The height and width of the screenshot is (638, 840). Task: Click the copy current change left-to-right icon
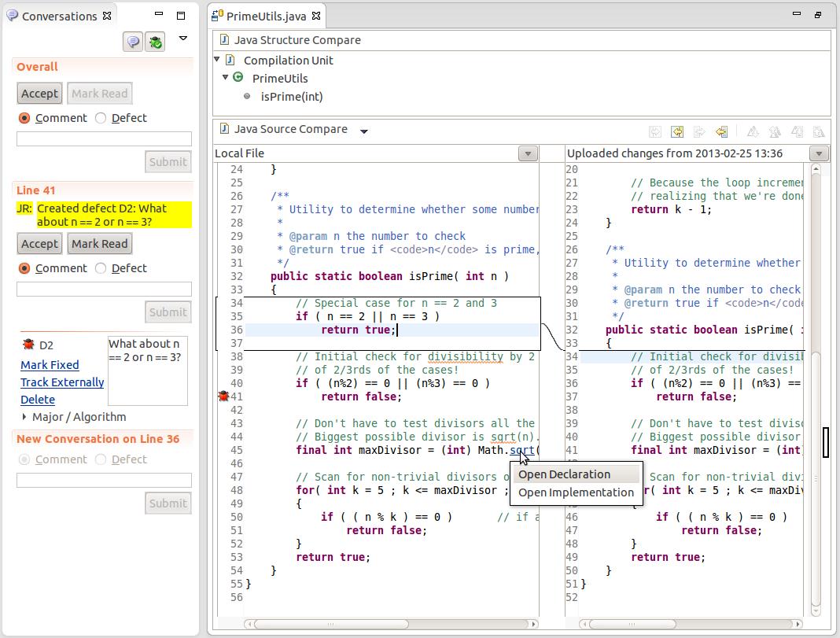point(699,131)
